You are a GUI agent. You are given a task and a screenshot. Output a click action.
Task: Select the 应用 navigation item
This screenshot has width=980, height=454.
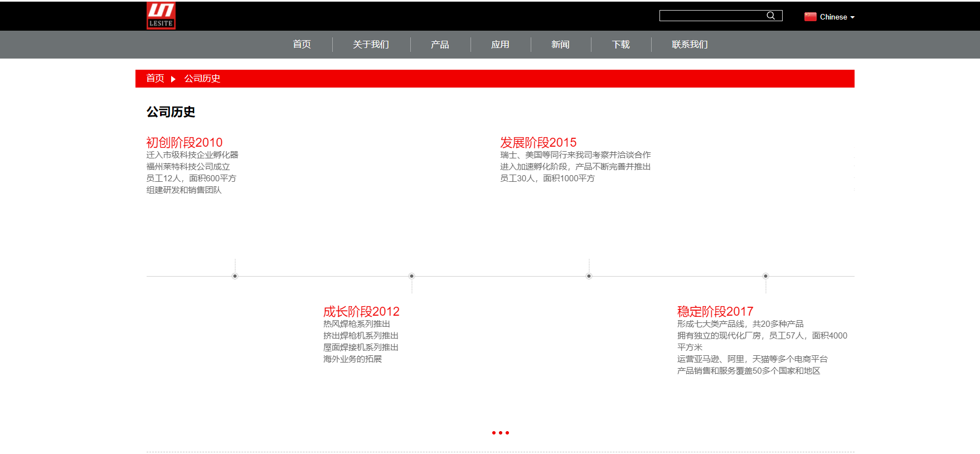(x=500, y=45)
